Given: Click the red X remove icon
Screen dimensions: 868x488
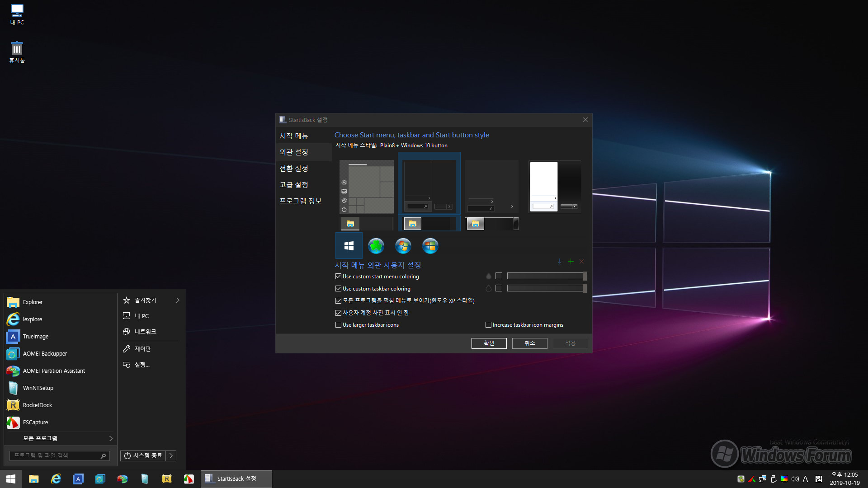Looking at the screenshot, I should click(582, 262).
